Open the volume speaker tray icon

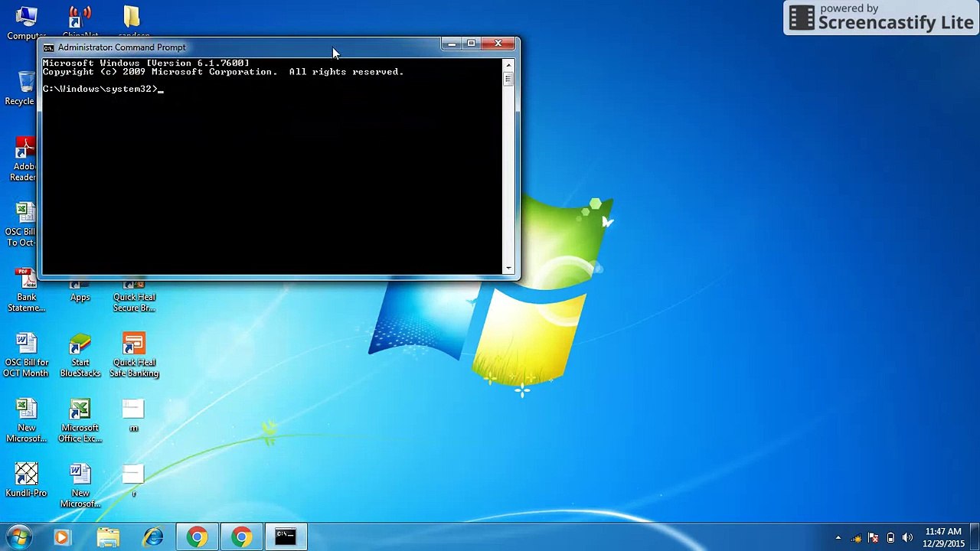[x=908, y=538]
